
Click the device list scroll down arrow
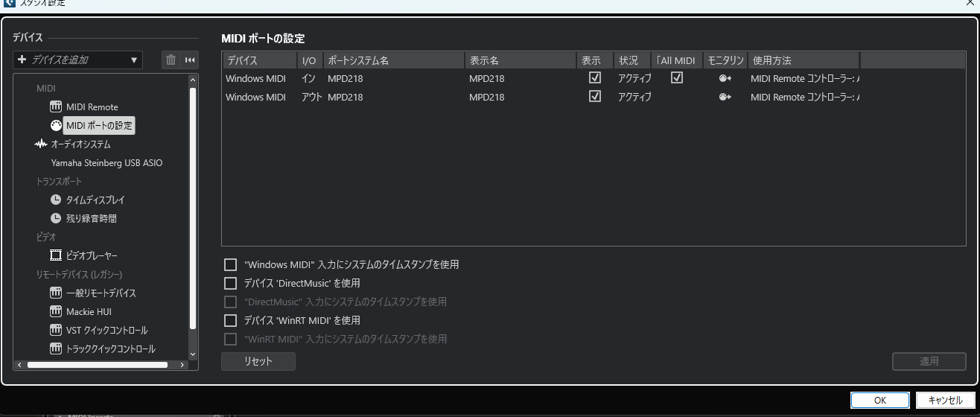point(193,354)
